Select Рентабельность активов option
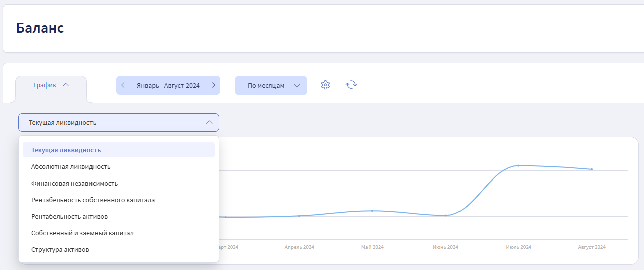Image resolution: width=644 pixels, height=270 pixels. pyautogui.click(x=69, y=217)
